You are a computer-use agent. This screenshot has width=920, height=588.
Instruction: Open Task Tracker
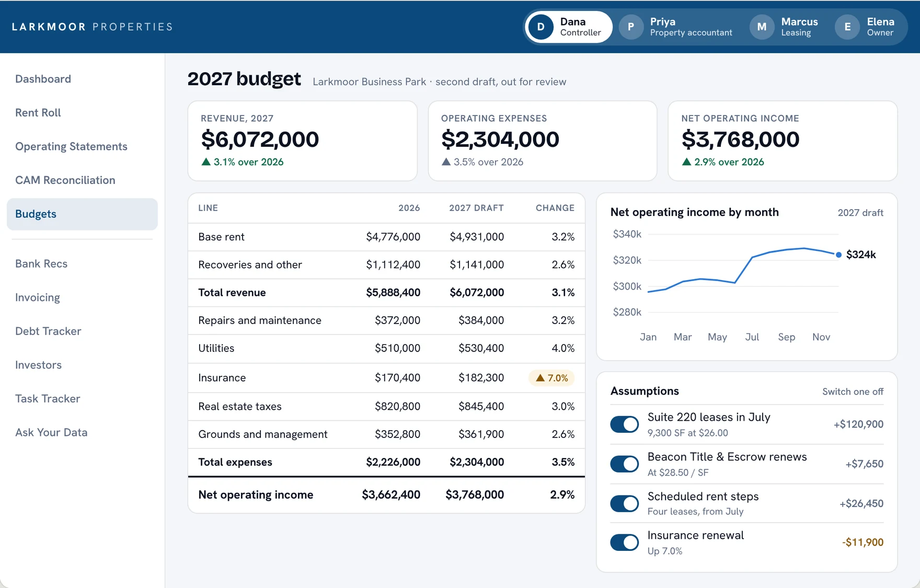(x=82, y=399)
